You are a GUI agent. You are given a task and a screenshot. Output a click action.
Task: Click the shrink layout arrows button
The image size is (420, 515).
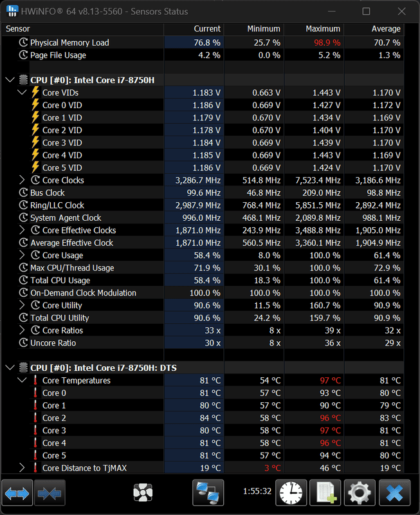coord(50,492)
